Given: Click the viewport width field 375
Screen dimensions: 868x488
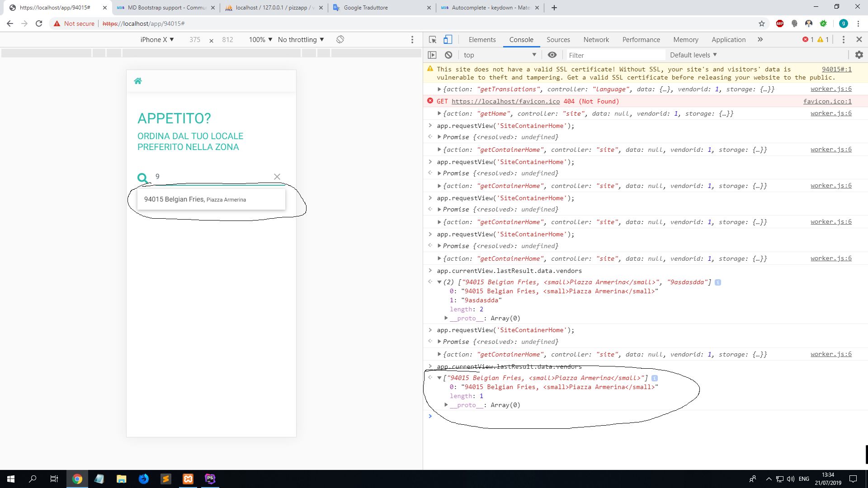Looking at the screenshot, I should pos(195,40).
